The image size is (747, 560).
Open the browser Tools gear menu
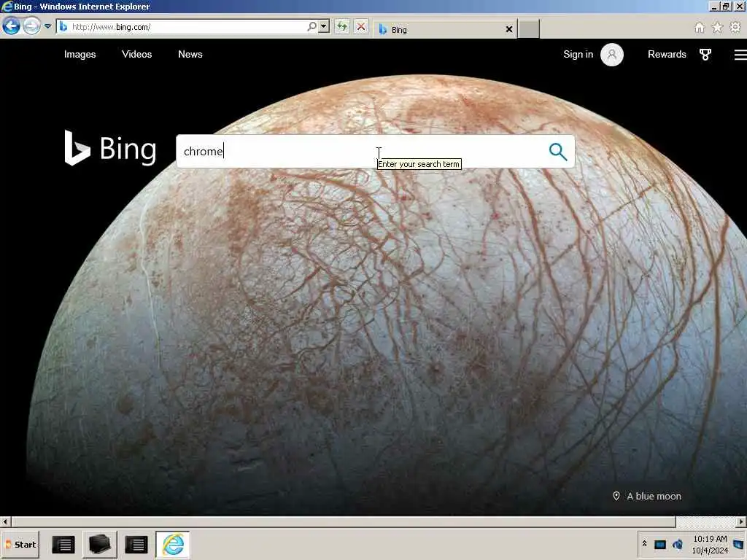point(735,28)
